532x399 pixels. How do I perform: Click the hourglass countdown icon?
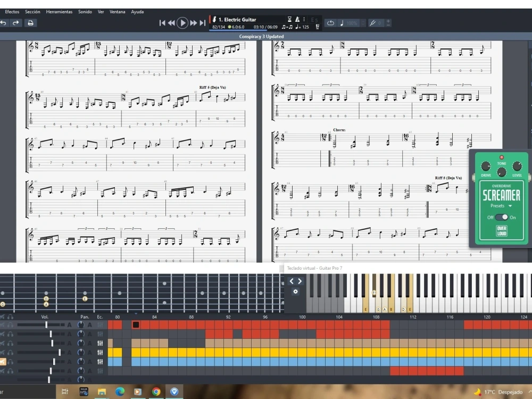[289, 19]
